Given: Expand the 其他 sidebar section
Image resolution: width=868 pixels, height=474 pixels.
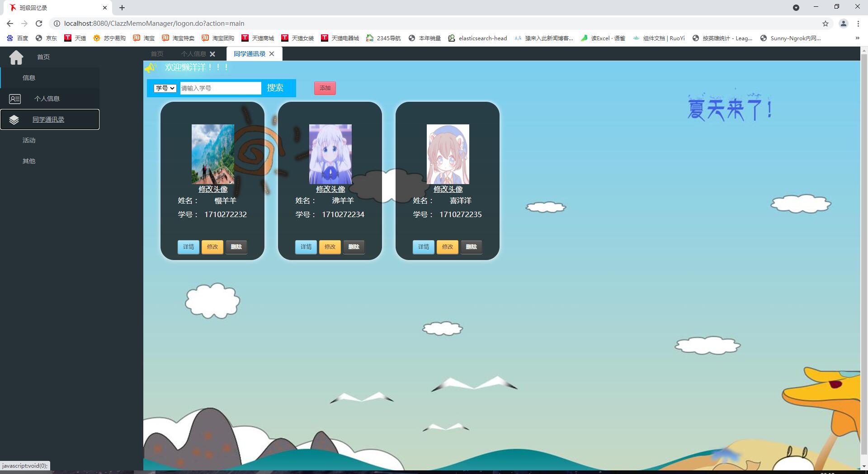Looking at the screenshot, I should 50,161.
